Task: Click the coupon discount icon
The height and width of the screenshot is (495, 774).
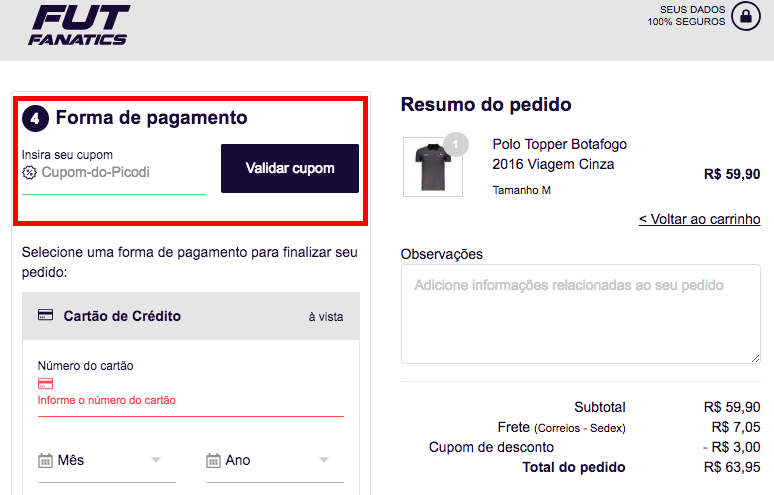Action: [29, 172]
